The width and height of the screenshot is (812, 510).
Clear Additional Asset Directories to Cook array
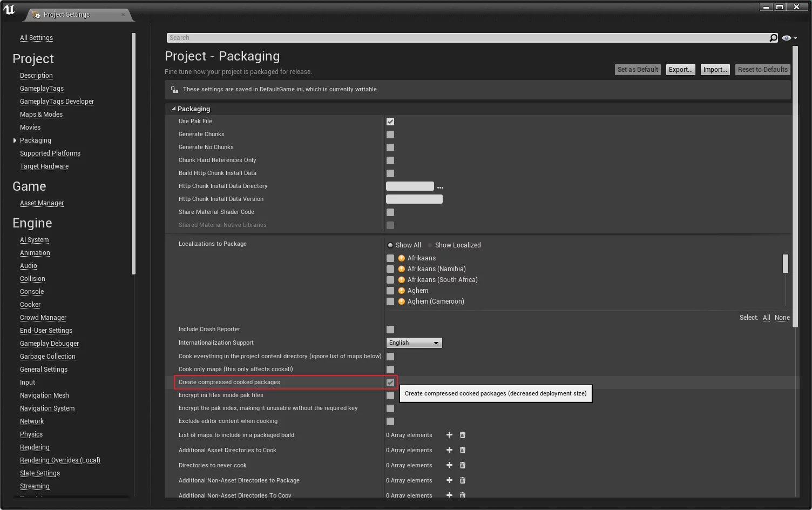coord(463,450)
